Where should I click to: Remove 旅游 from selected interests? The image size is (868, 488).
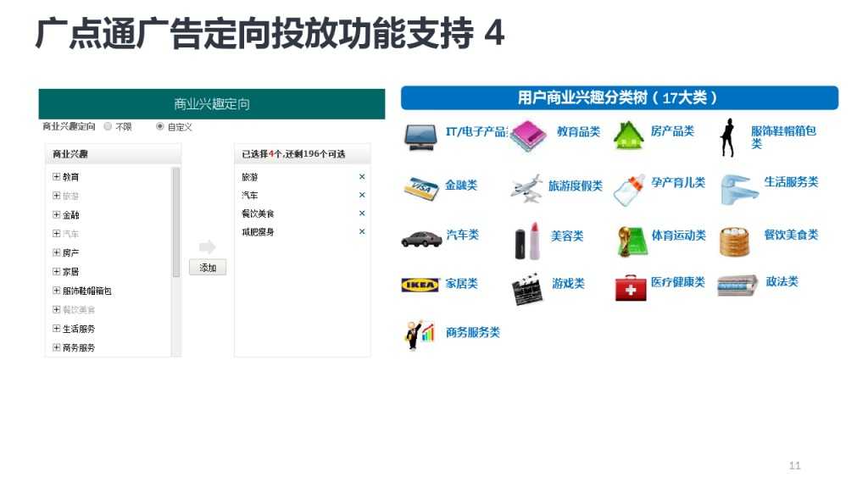[x=362, y=176]
